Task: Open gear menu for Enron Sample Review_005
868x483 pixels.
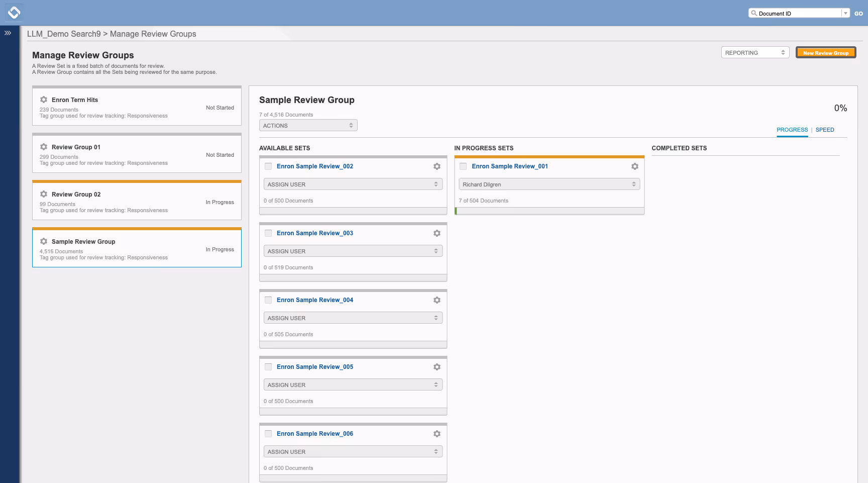Action: (x=437, y=367)
